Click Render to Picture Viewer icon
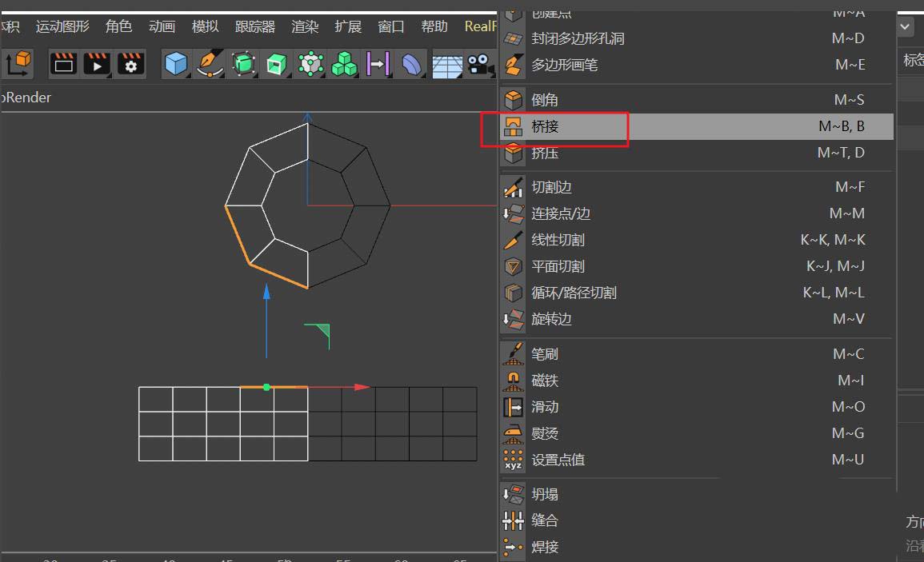Image resolution: width=924 pixels, height=562 pixels. 97,64
